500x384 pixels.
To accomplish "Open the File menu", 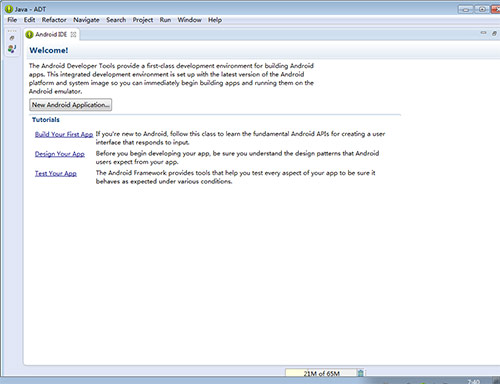I will [x=12, y=20].
